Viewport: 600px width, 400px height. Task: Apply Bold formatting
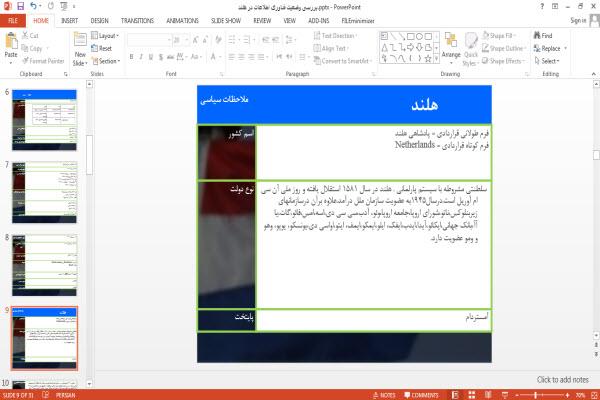(x=131, y=57)
